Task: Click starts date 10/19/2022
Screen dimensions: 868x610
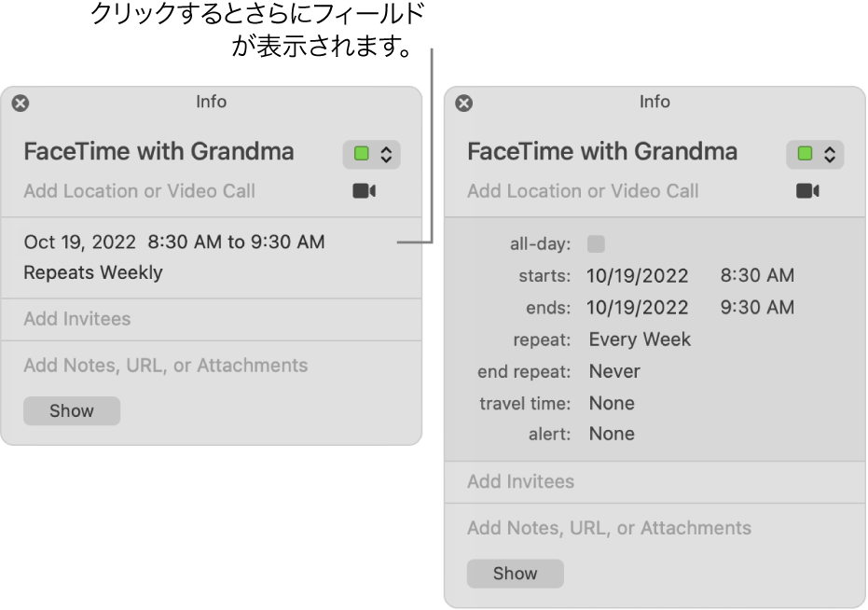Action: [x=637, y=276]
